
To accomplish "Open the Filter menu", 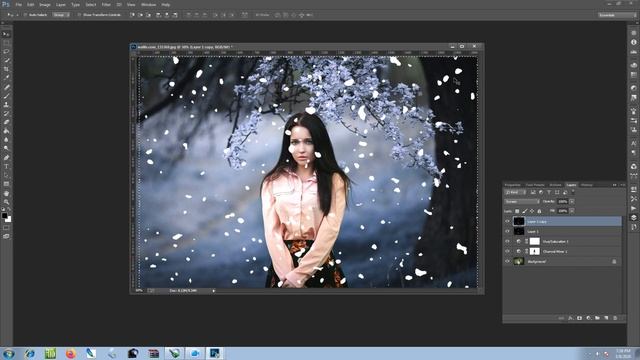I will tap(106, 4).
